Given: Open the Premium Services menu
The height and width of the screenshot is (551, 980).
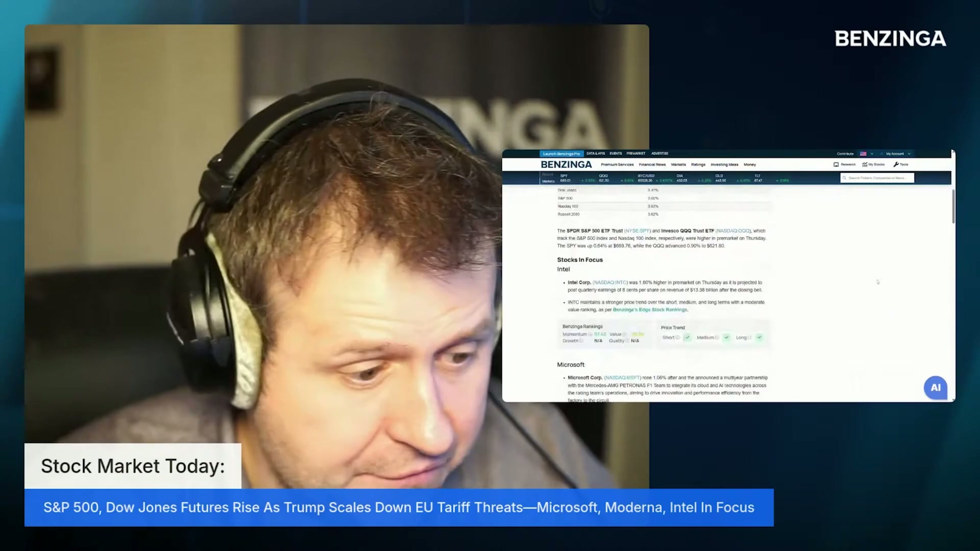Looking at the screenshot, I should click(x=617, y=165).
